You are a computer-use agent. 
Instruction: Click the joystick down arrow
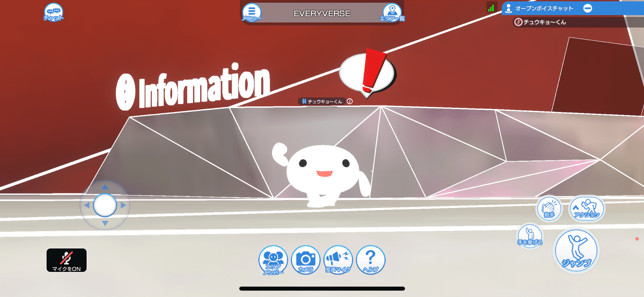point(105,223)
